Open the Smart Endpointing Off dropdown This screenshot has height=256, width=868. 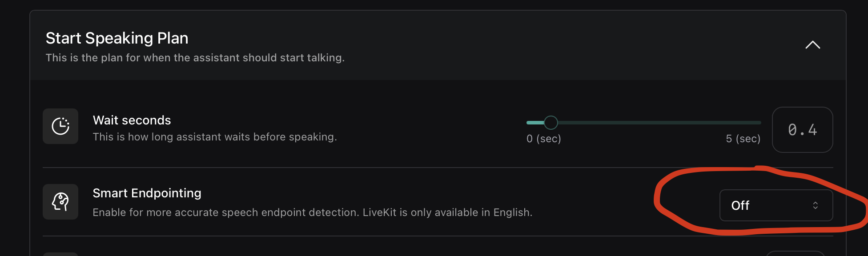pyautogui.click(x=776, y=205)
